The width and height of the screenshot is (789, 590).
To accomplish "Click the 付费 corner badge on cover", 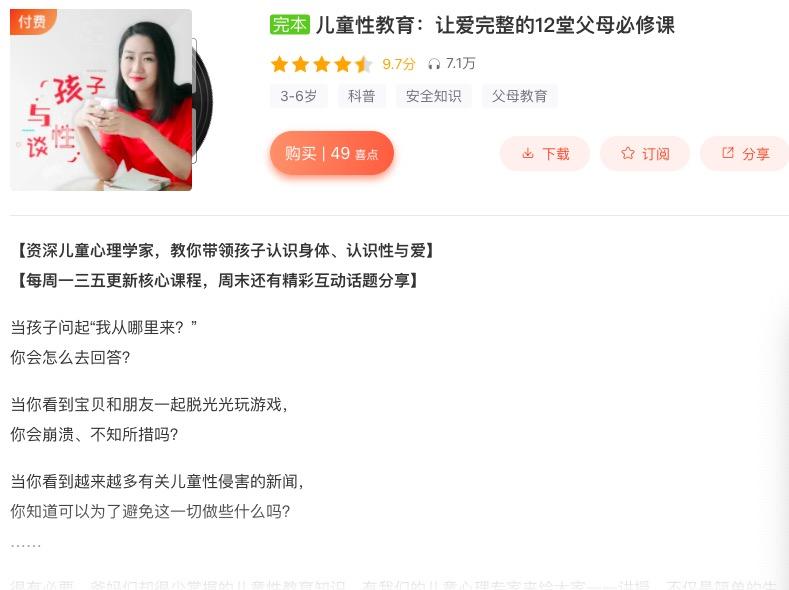I will click(x=32, y=21).
